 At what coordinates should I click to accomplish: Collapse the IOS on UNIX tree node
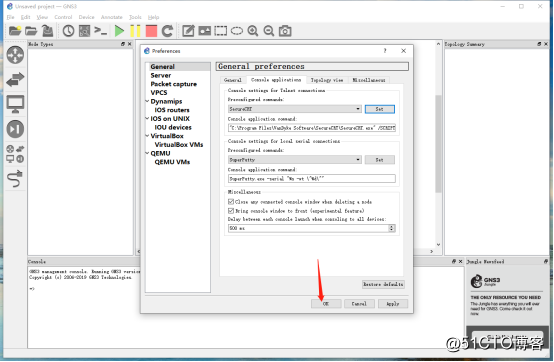147,119
